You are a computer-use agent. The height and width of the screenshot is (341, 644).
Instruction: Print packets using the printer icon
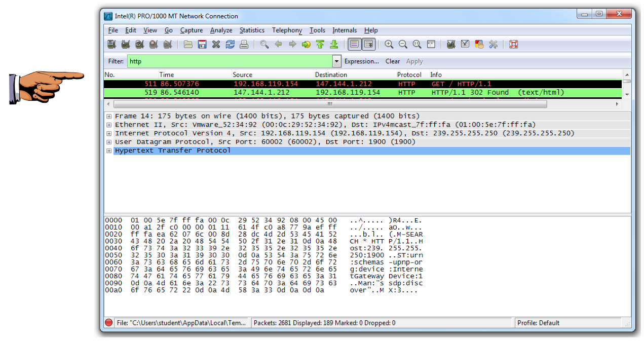coord(244,45)
